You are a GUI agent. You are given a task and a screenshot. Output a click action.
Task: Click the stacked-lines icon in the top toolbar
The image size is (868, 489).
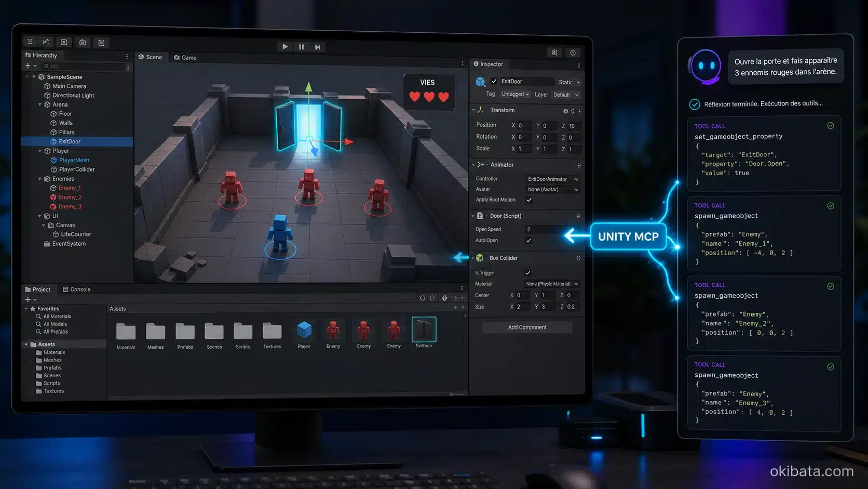coord(30,42)
